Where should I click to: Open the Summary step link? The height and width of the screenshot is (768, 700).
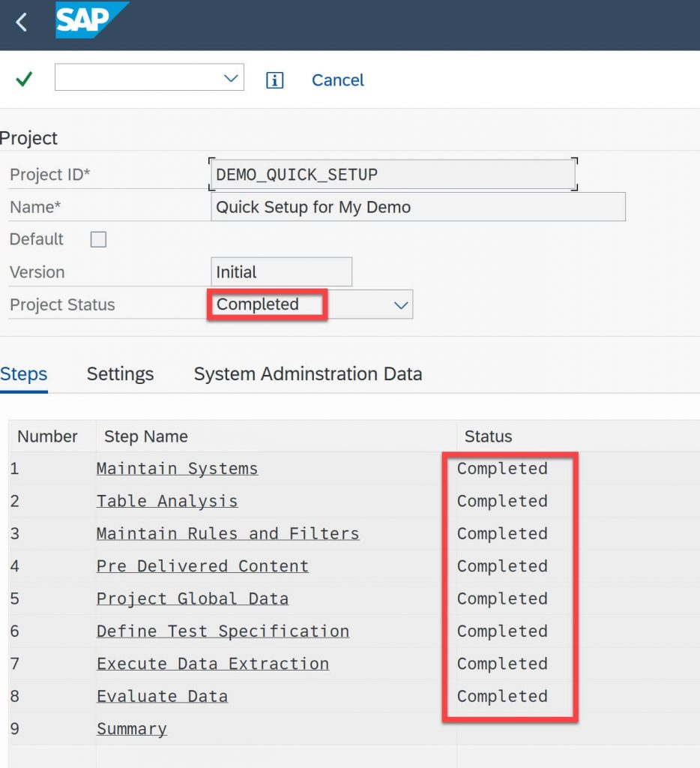click(x=132, y=729)
